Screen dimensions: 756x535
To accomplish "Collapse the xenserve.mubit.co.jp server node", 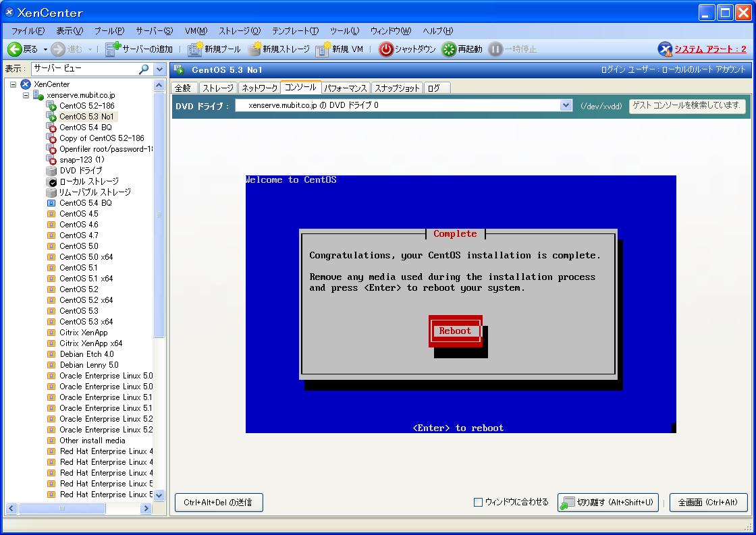I will coord(26,95).
